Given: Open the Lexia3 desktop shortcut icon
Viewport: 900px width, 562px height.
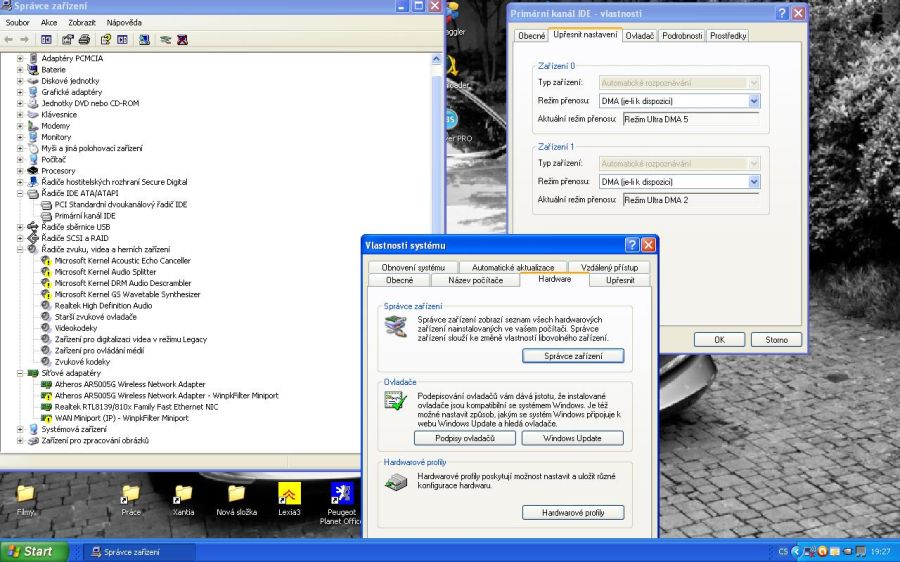Looking at the screenshot, I should (x=289, y=497).
